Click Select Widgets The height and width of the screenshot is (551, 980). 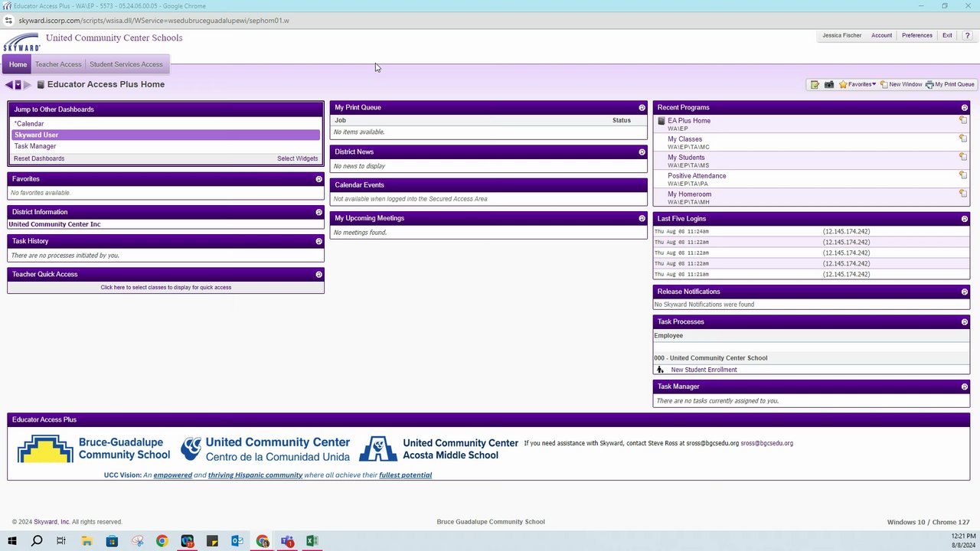point(297,158)
